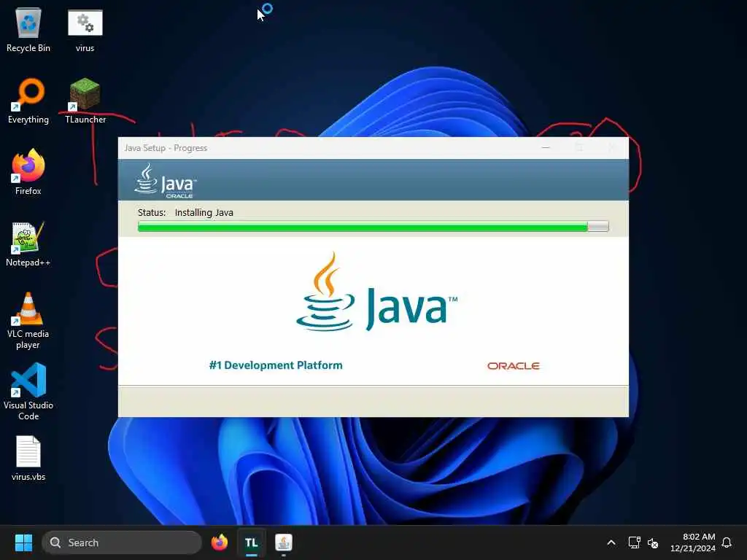The image size is (747, 560).
Task: Click the Java installer taskbar icon
Action: (284, 542)
